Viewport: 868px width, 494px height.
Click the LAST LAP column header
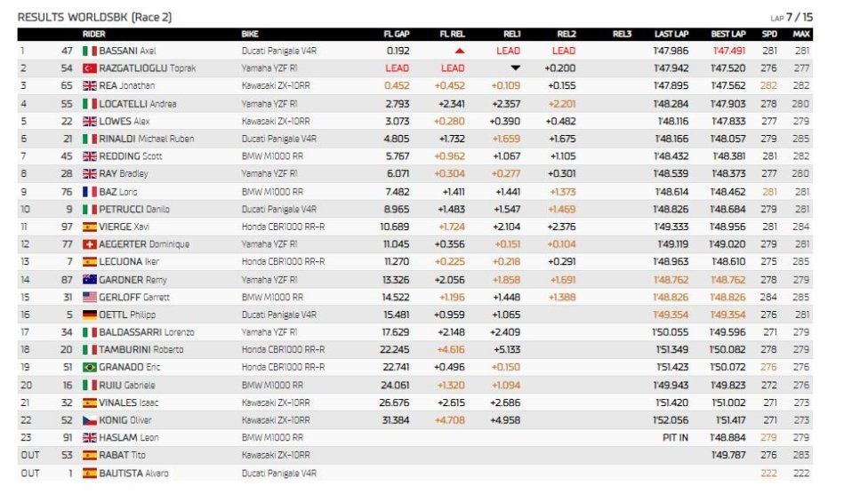pos(671,35)
